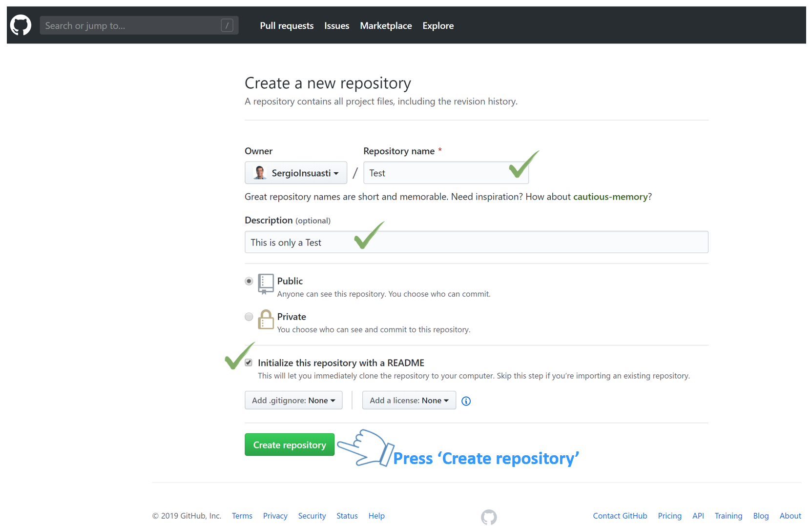Click the gray GitHub logo in footer
The width and height of the screenshot is (812, 526).
488,517
